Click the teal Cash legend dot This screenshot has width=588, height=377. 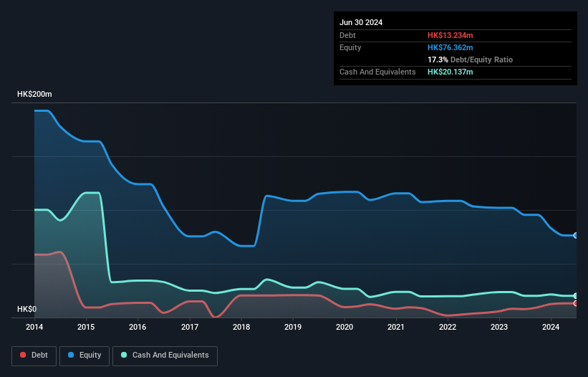[x=124, y=355]
